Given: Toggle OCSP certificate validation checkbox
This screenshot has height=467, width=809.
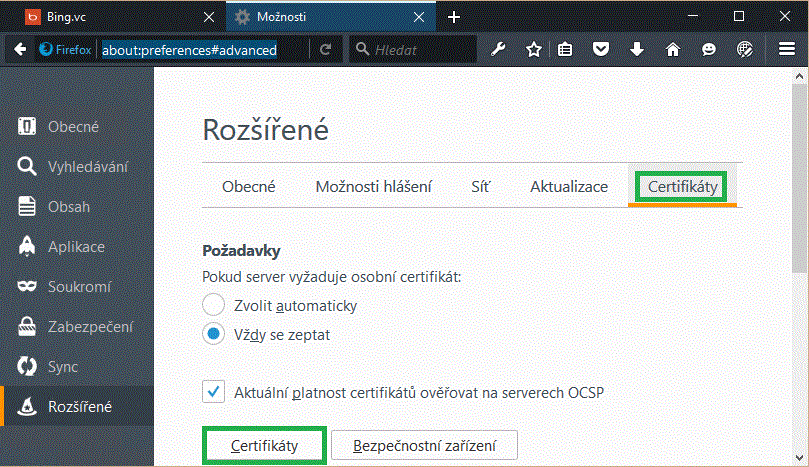Looking at the screenshot, I should [213, 392].
